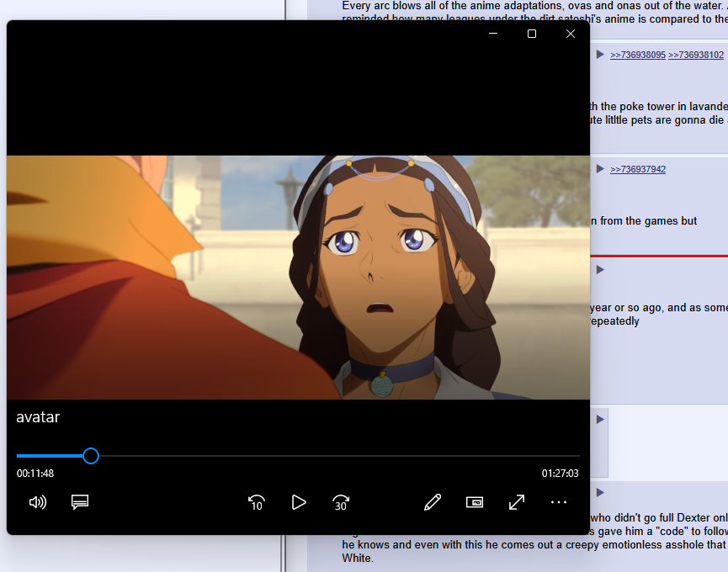728x572 pixels.
Task: Skip forward 30 seconds
Action: click(341, 502)
